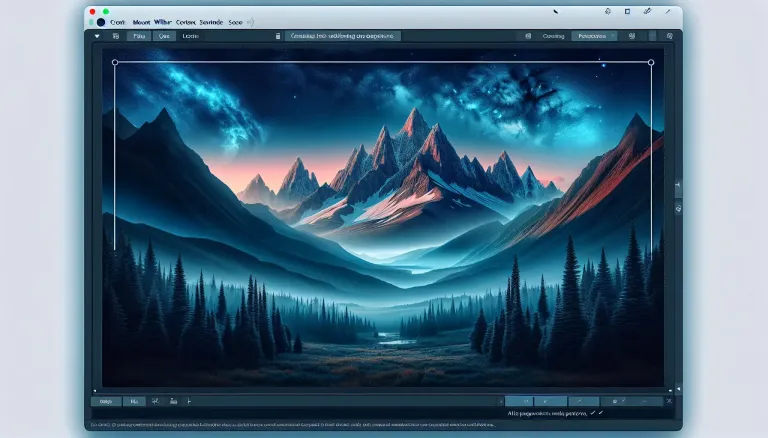Image resolution: width=768 pixels, height=438 pixels.
Task: Click the top-left crop handle circle
Action: [115, 63]
